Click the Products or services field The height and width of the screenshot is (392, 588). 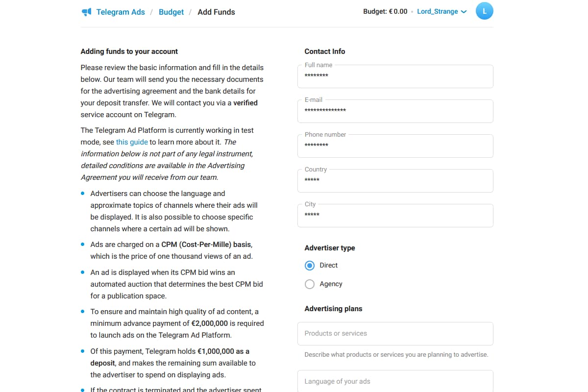(x=395, y=334)
